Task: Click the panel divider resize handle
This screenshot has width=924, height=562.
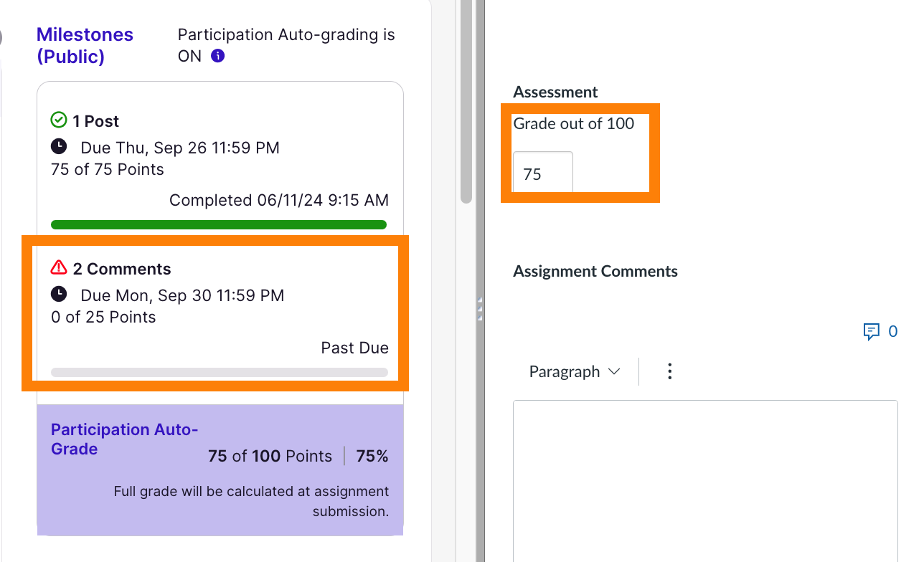Action: click(x=479, y=308)
